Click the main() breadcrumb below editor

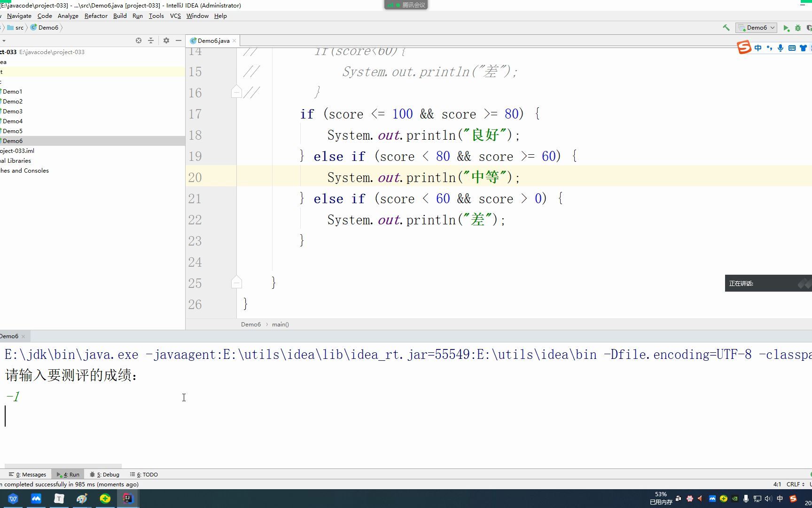(281, 325)
